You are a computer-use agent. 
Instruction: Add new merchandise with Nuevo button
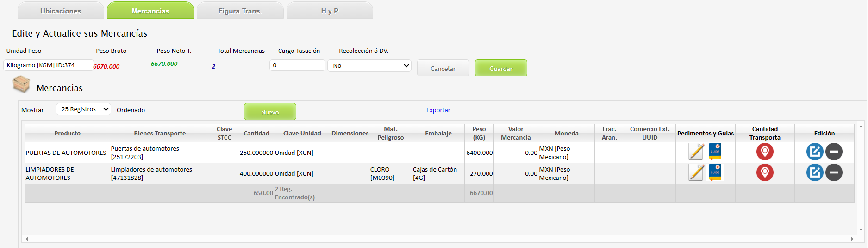click(270, 112)
